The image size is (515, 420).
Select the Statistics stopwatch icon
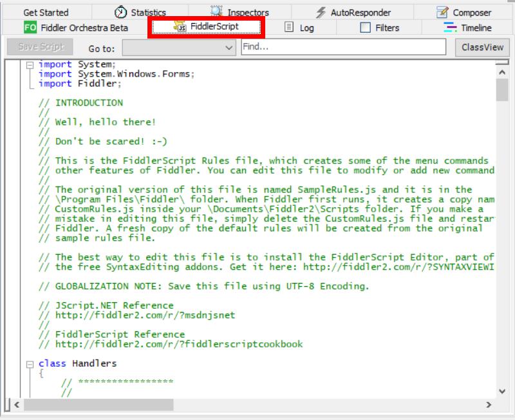tap(120, 11)
